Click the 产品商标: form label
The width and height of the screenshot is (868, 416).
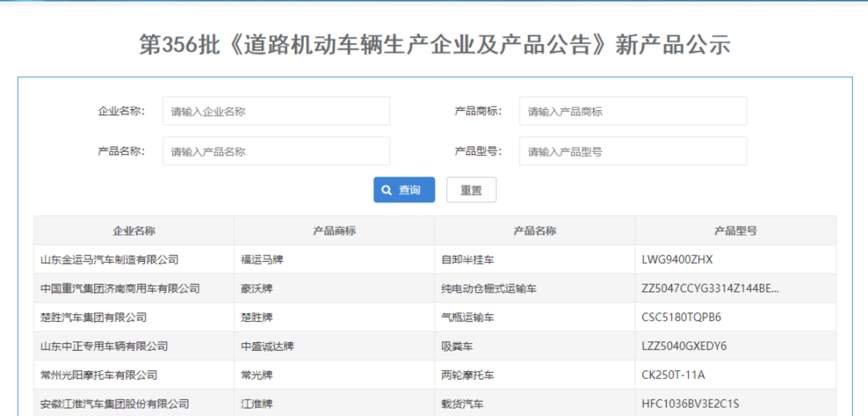click(477, 111)
